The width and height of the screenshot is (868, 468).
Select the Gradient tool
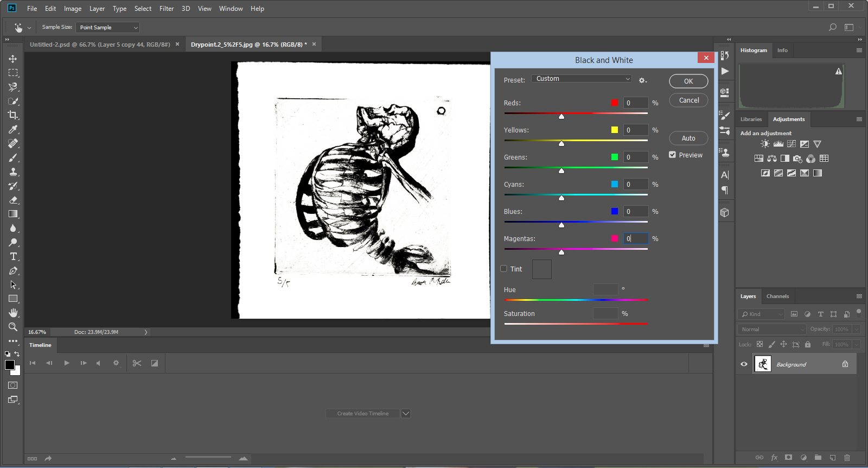[13, 214]
